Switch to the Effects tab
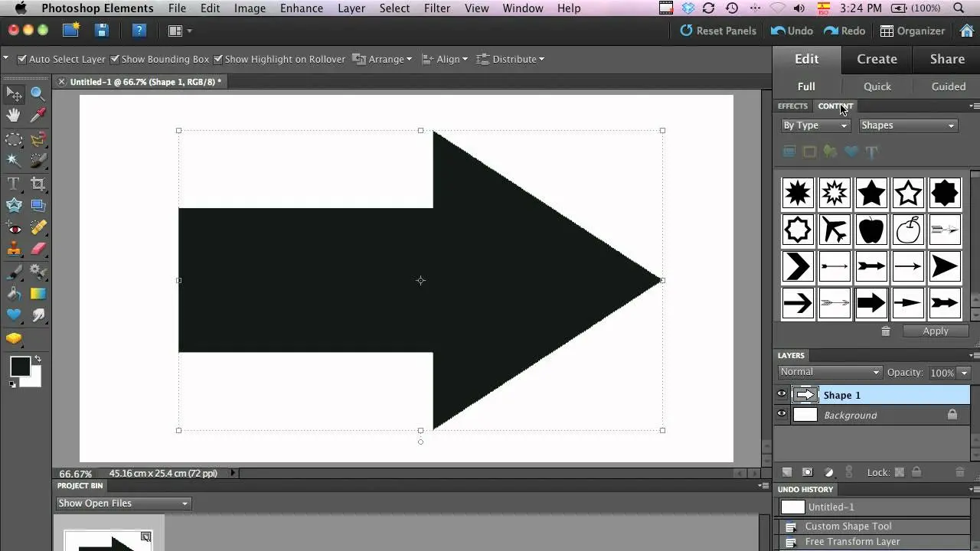This screenshot has width=980, height=551. tap(792, 106)
